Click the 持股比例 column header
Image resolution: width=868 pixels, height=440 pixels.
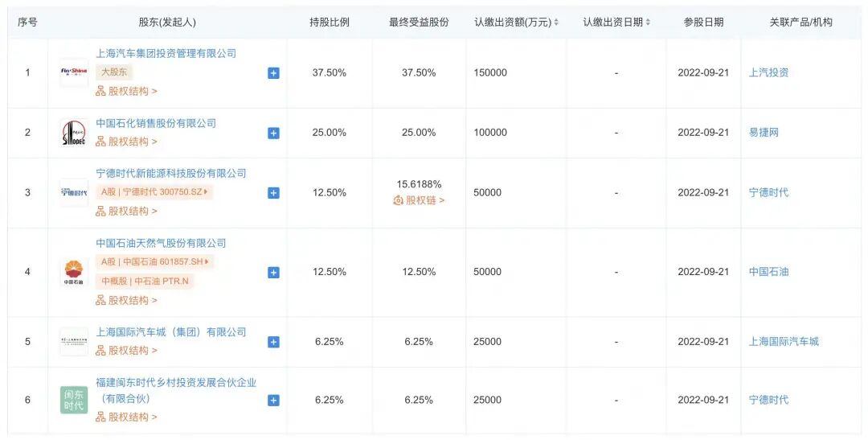[x=330, y=23]
